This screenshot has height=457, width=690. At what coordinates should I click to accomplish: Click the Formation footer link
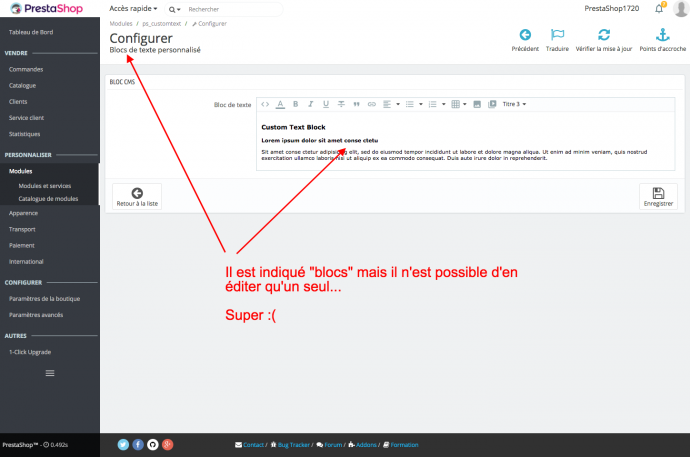pyautogui.click(x=404, y=445)
